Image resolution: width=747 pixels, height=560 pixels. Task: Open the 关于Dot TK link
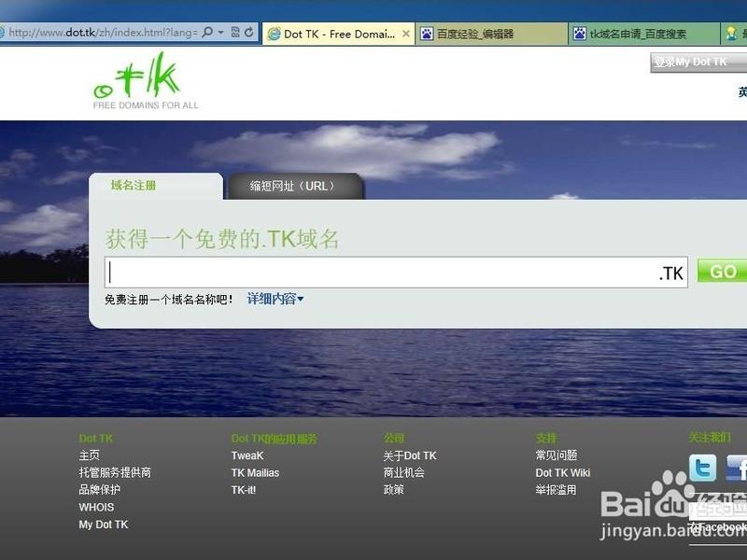410,455
